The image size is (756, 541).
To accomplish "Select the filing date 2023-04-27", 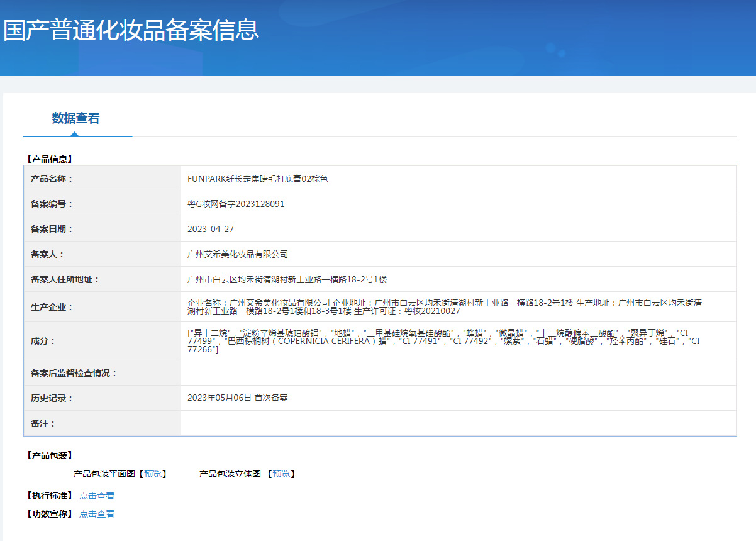I will tap(211, 229).
